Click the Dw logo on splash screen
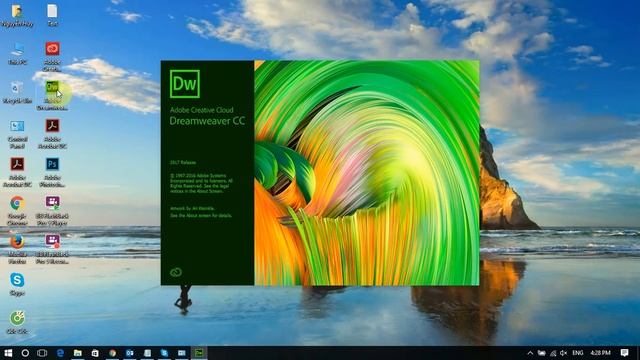Image resolution: width=640 pixels, height=360 pixels. pos(185,84)
